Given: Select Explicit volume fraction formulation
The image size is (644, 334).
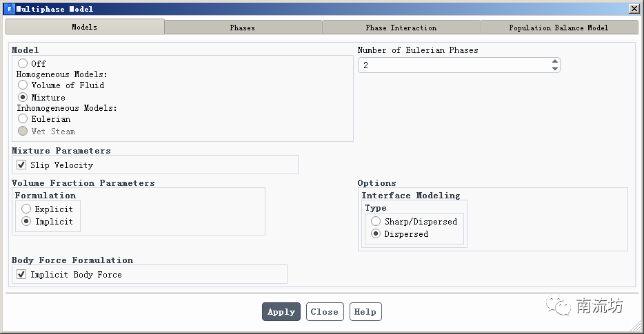Looking at the screenshot, I should click(27, 209).
